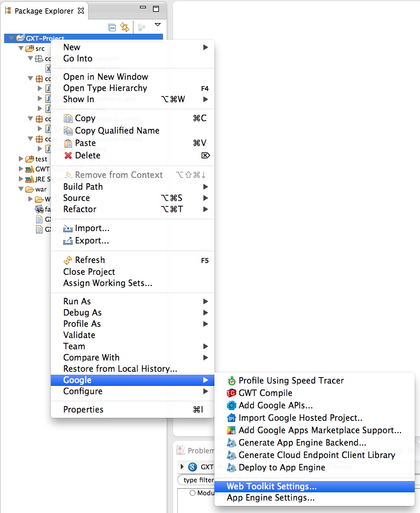Expand the GWT library node
The image size is (420, 513).
pos(21,169)
